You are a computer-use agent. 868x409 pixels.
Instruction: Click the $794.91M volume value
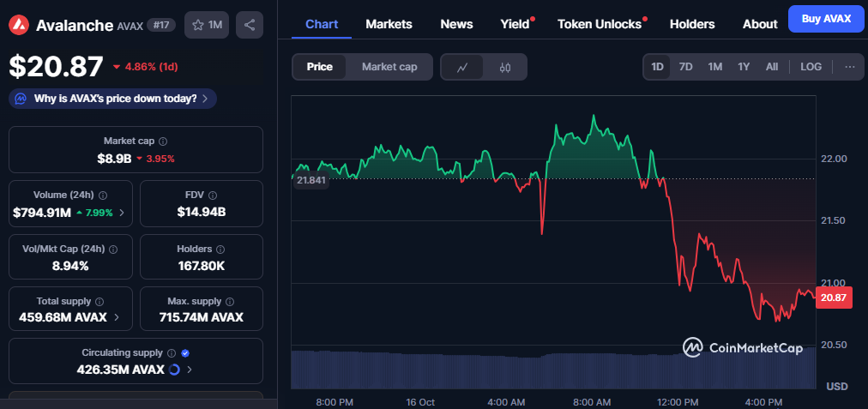pos(42,212)
